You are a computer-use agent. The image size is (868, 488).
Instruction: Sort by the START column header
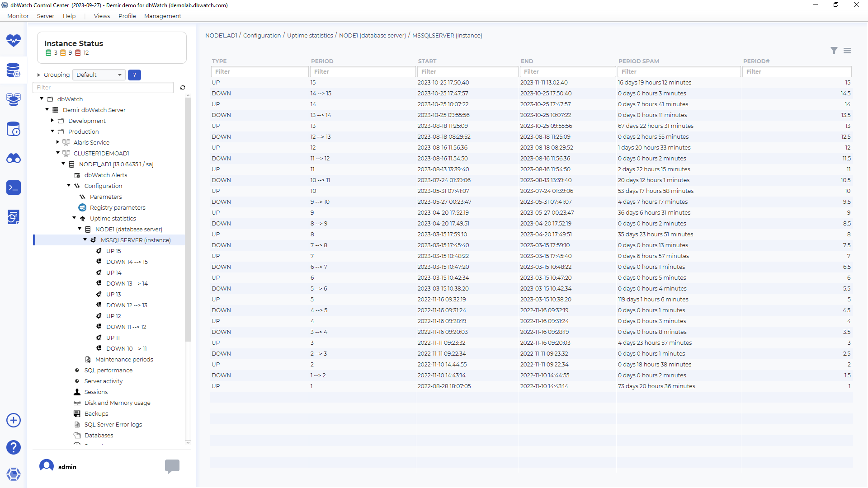click(x=427, y=61)
